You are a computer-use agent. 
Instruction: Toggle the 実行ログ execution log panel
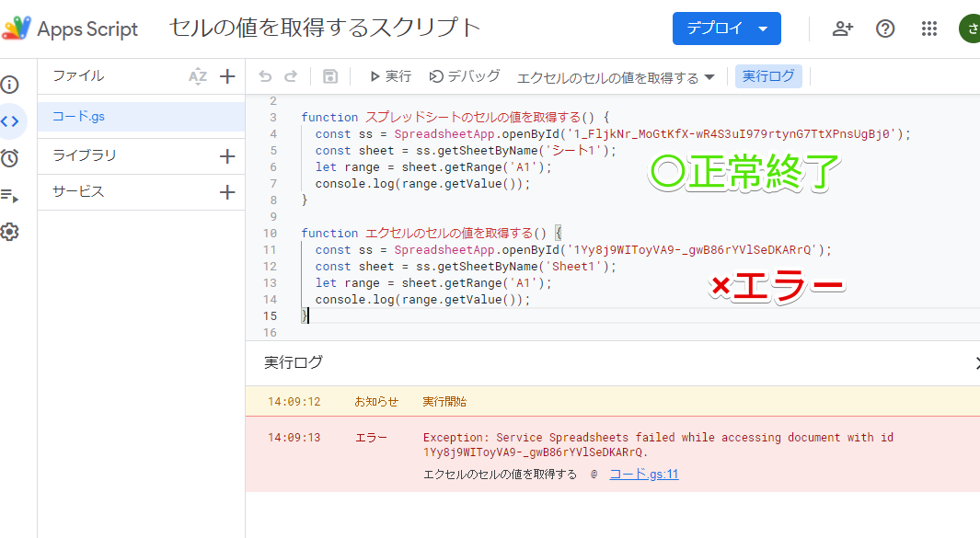[x=769, y=75]
